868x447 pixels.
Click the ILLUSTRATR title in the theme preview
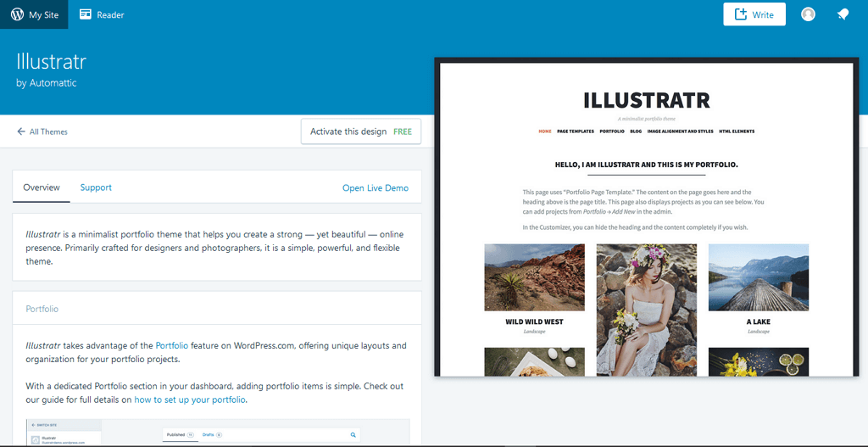point(647,100)
